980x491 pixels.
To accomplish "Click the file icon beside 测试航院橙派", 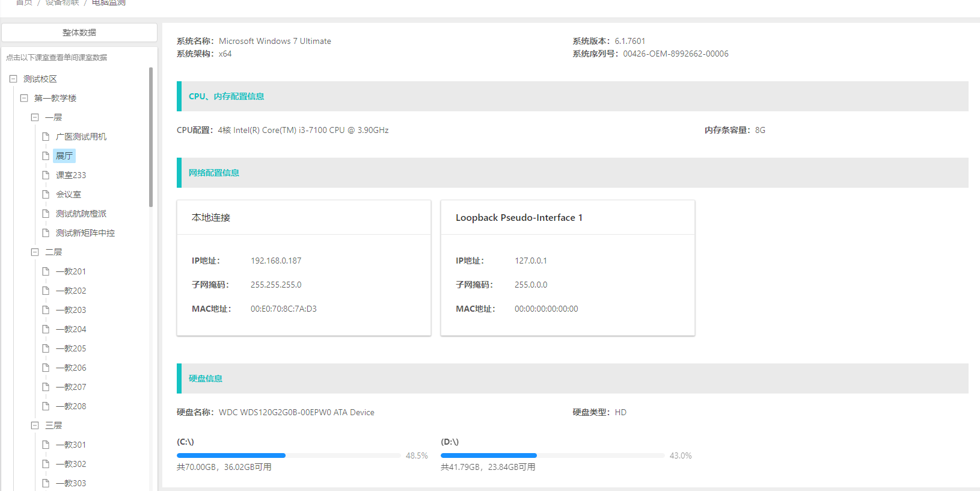I will 46,214.
